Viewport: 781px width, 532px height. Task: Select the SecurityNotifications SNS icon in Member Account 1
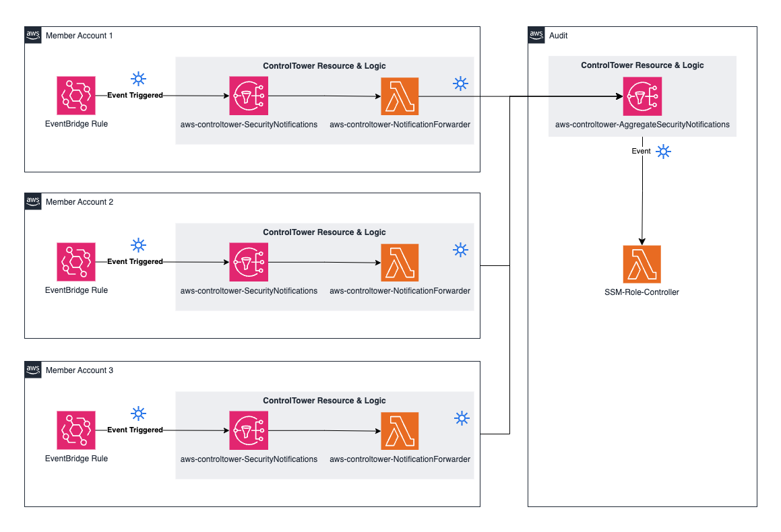pyautogui.click(x=249, y=96)
